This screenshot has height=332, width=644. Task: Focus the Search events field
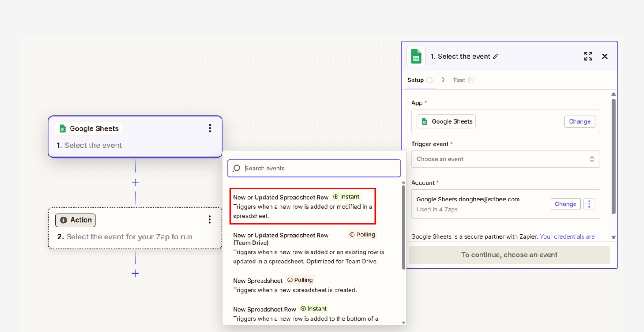(x=314, y=168)
